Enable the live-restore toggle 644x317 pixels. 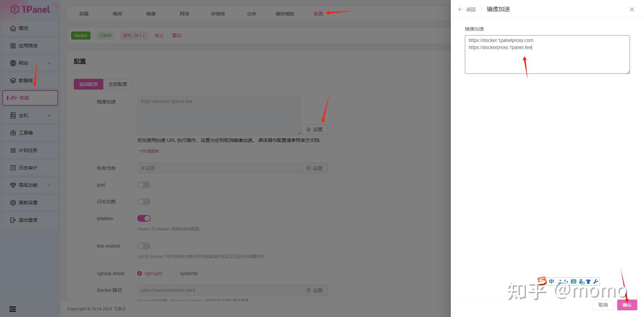point(144,246)
